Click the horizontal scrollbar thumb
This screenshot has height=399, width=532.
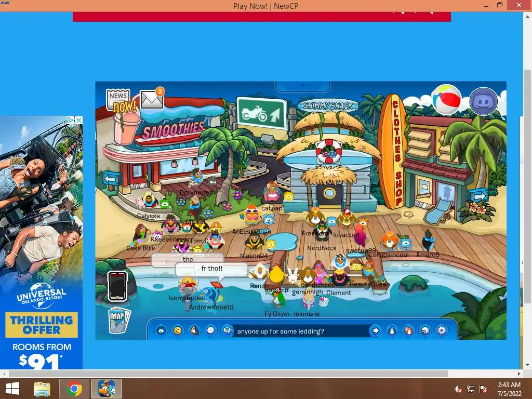(228, 374)
